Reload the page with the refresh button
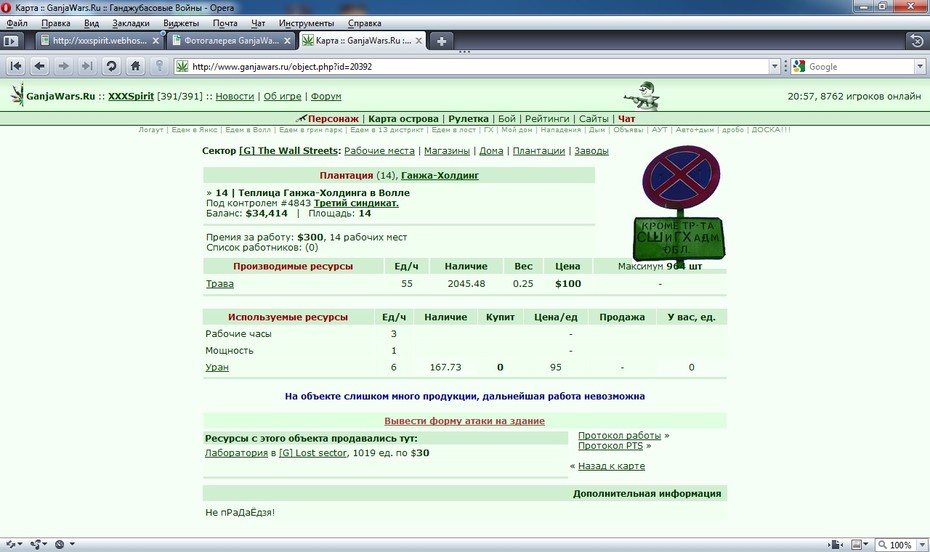This screenshot has width=930, height=552. (111, 66)
